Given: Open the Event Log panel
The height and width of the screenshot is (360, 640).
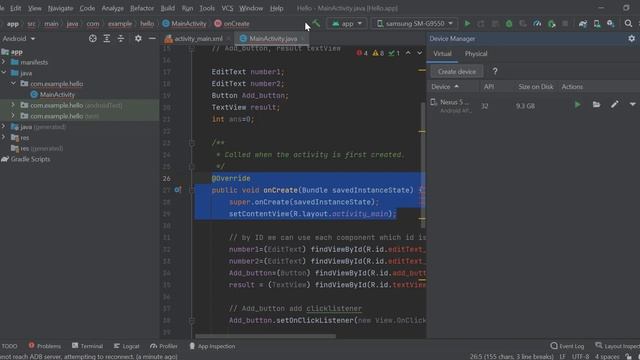Looking at the screenshot, I should [x=567, y=346].
